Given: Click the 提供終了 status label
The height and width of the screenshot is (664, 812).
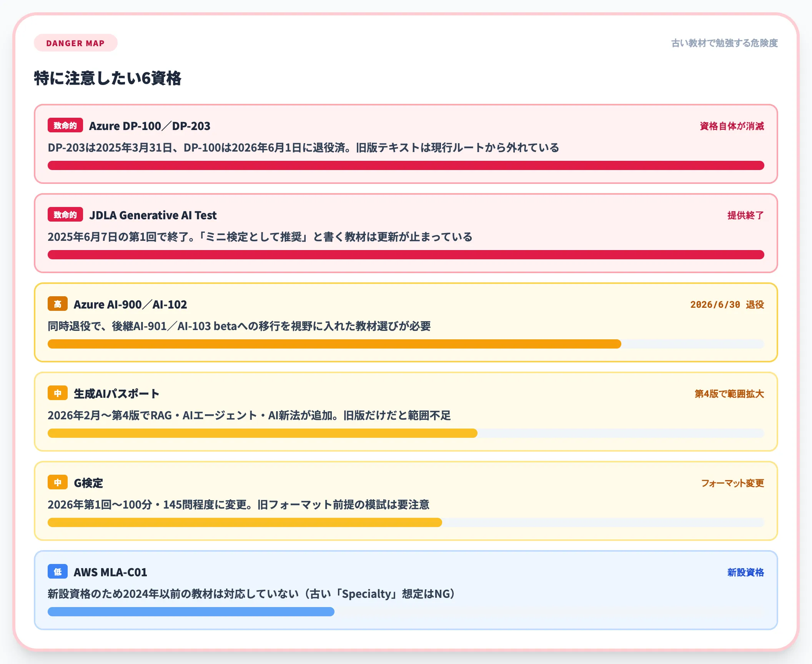Looking at the screenshot, I should (x=746, y=215).
